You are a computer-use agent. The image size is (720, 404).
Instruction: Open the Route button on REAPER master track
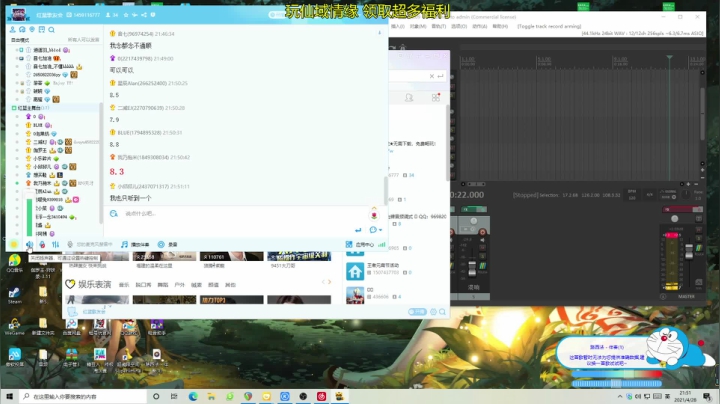(x=699, y=248)
